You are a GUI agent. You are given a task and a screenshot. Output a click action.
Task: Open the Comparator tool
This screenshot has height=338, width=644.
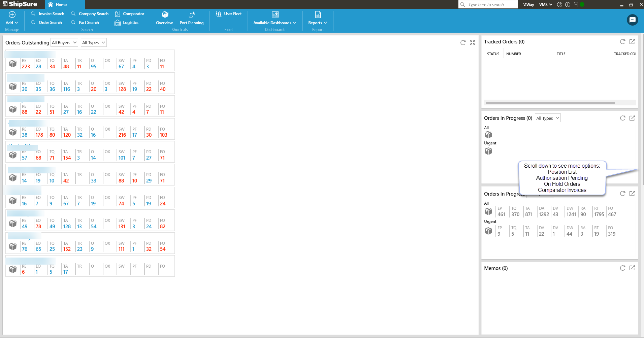coord(130,14)
